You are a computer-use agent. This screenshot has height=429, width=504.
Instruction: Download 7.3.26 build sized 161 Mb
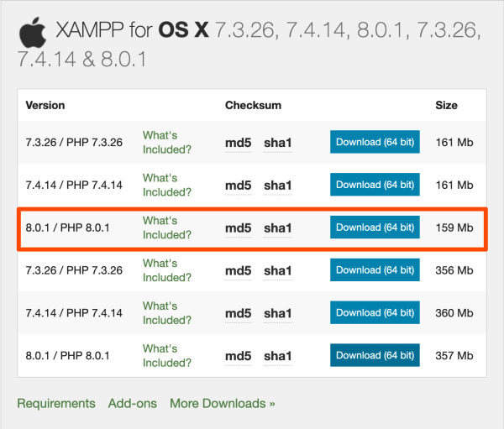click(x=375, y=142)
